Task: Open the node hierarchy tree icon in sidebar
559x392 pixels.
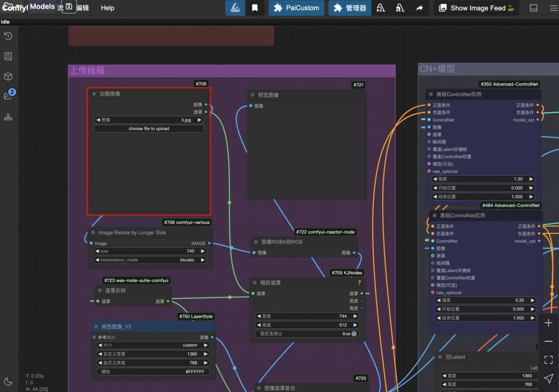Action: click(8, 117)
